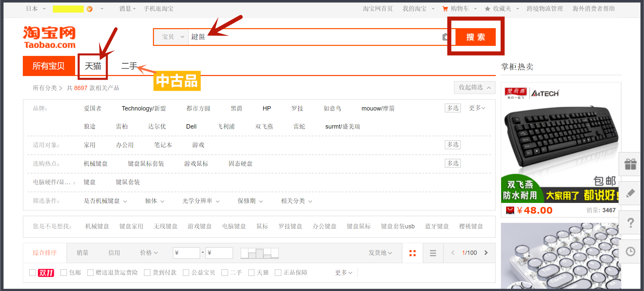Check the 赠送退货运费险 option
The height and width of the screenshot is (291, 644).
click(x=90, y=273)
